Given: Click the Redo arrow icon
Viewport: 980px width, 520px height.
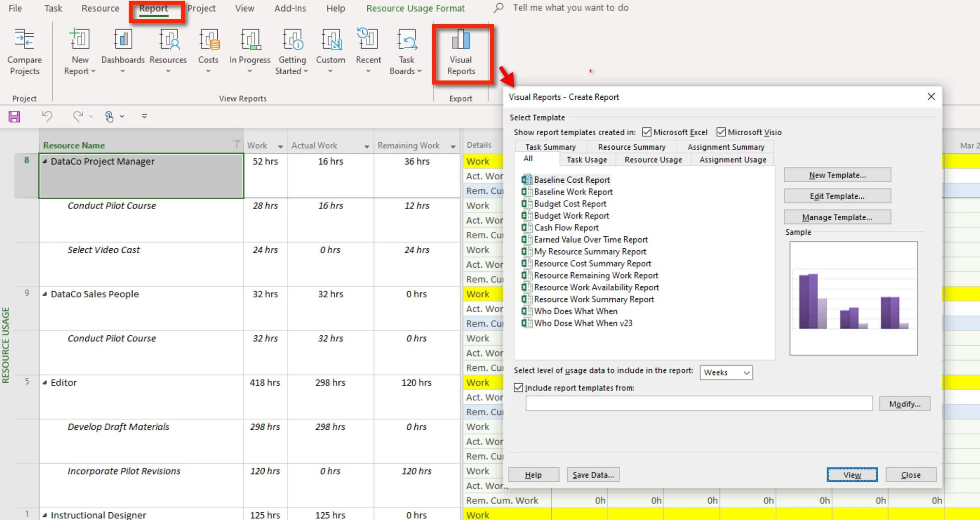Looking at the screenshot, I should click(x=78, y=117).
